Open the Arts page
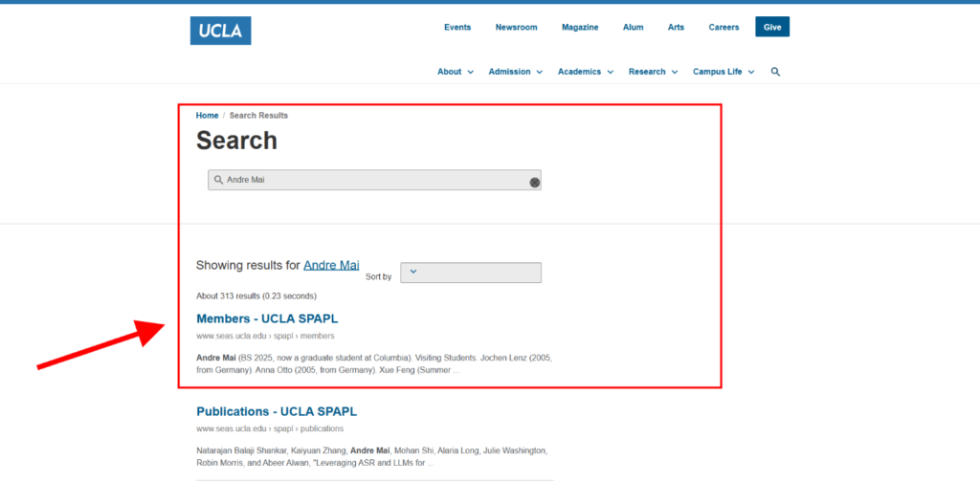 coord(676,28)
